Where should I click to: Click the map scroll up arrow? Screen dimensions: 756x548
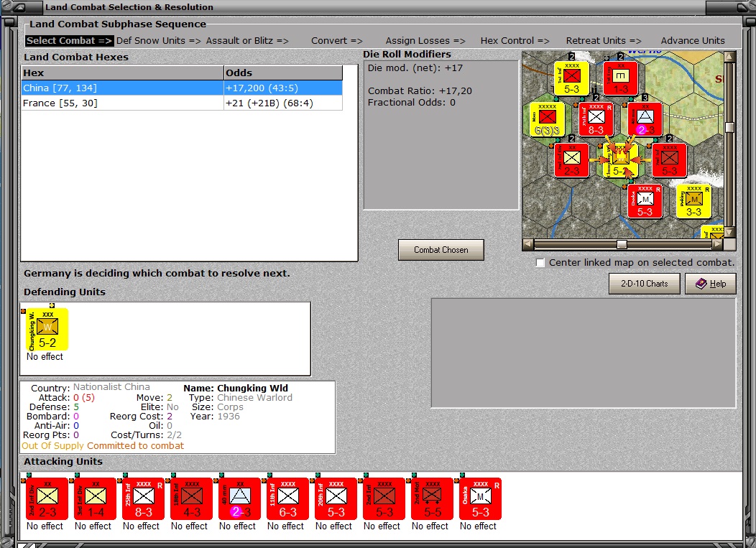click(730, 57)
